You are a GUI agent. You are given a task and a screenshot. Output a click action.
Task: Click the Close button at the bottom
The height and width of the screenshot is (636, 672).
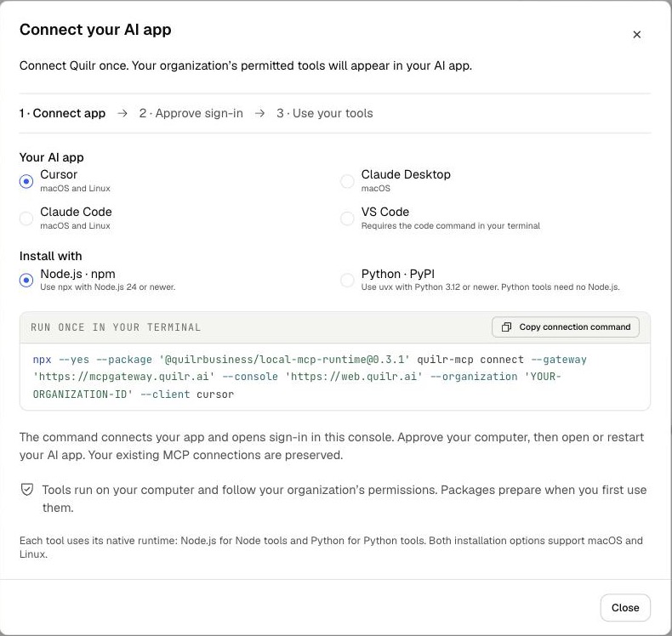625,607
